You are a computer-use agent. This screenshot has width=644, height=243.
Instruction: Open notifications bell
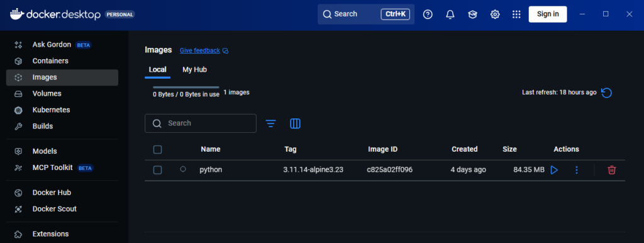450,14
